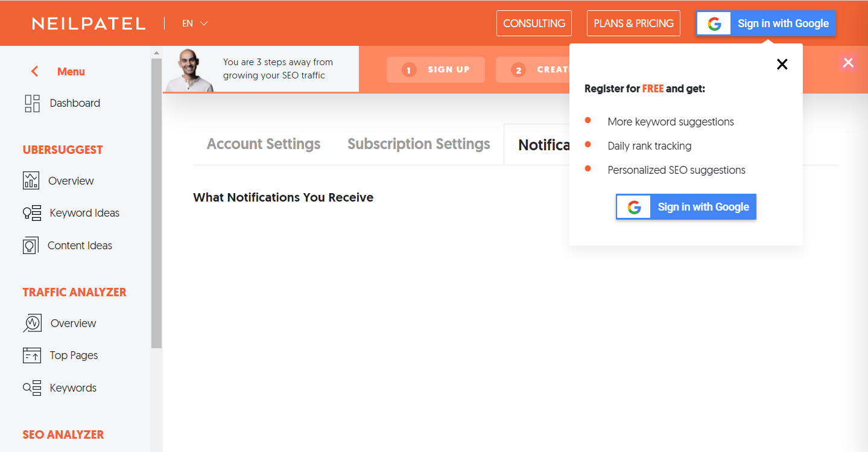
Task: Click Sign in with Google inside the popup
Action: tap(686, 207)
